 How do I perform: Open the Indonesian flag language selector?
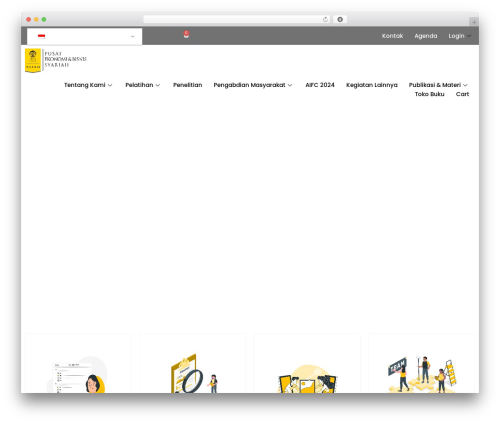[84, 36]
